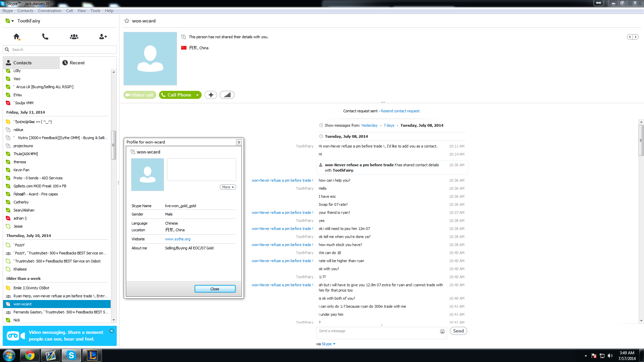The width and height of the screenshot is (644, 362).
Task: Favorite won-wcard with the star icon
Action: click(x=127, y=21)
